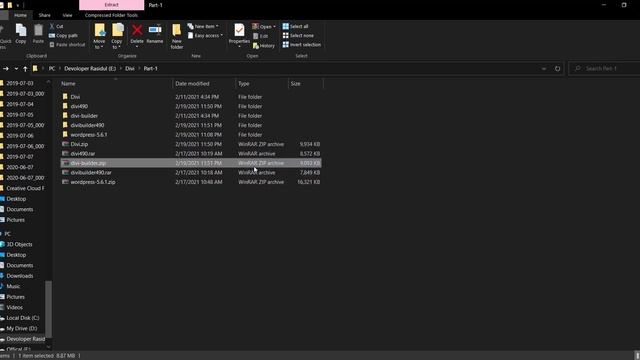Click Developer Rasidul (E:) in address path
The width and height of the screenshot is (640, 360).
(90, 69)
